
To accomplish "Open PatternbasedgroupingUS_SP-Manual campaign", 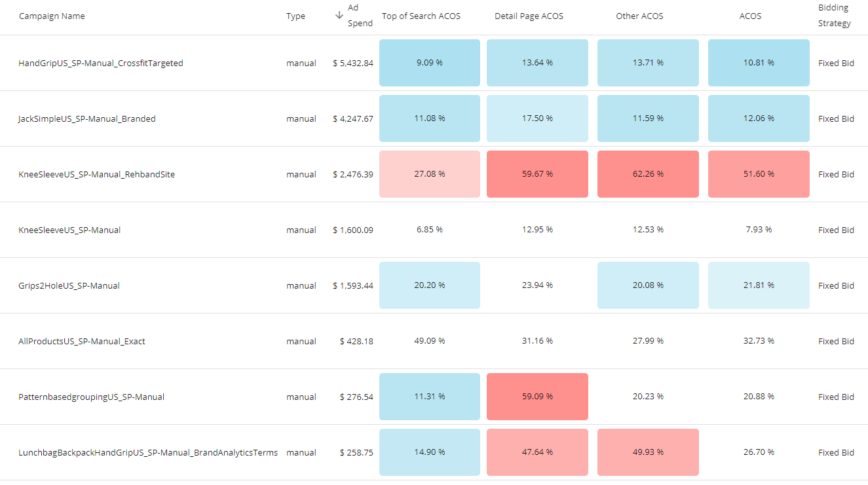I will [x=92, y=397].
